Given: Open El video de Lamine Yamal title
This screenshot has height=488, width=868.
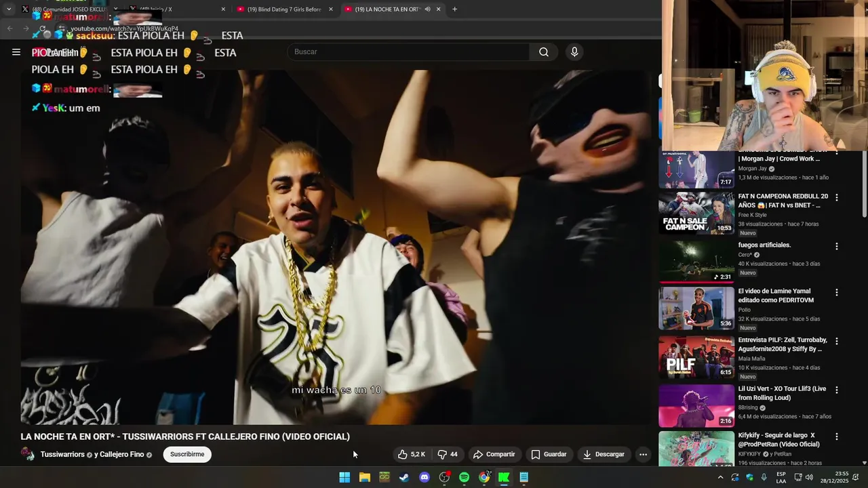Looking at the screenshot, I should point(776,296).
